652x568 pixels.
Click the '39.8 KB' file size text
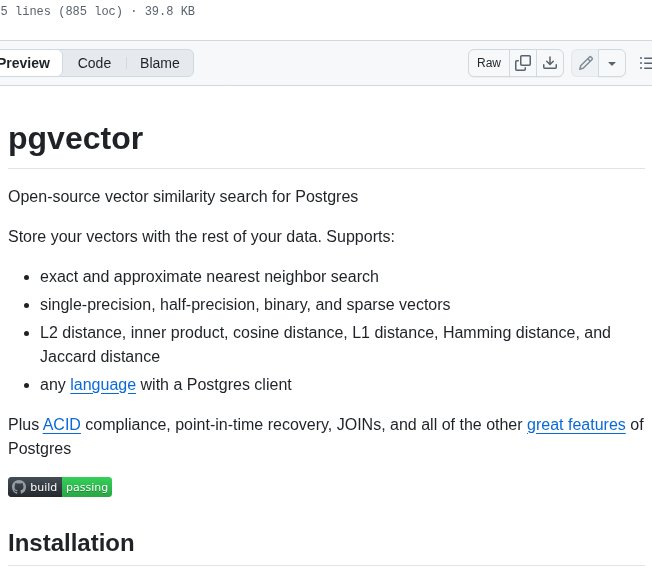pyautogui.click(x=170, y=11)
